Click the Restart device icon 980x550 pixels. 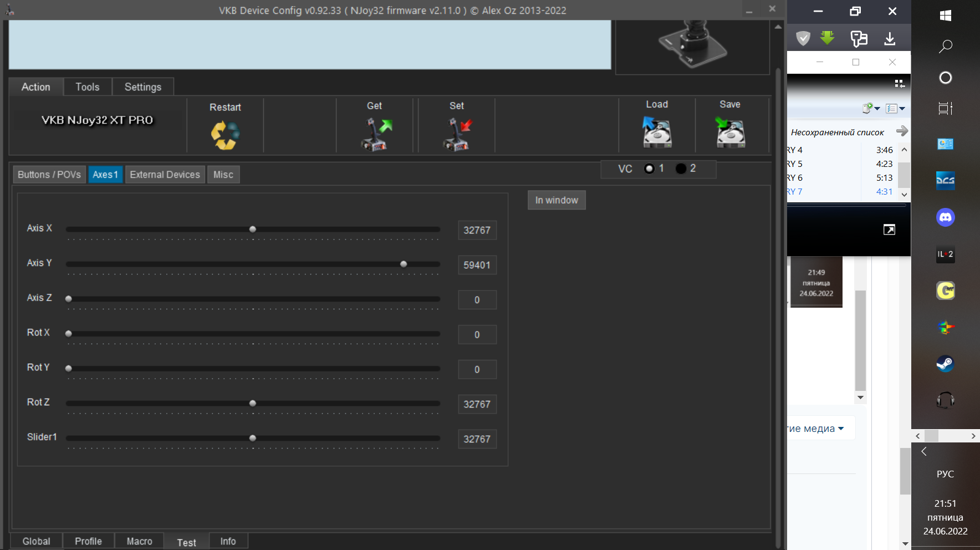click(x=225, y=135)
